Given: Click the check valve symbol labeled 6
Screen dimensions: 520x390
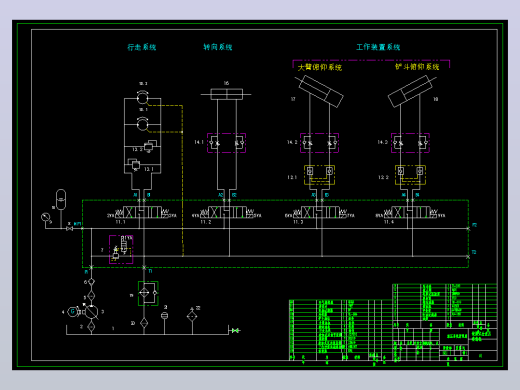Looking at the screenshot, I should coord(91,282).
